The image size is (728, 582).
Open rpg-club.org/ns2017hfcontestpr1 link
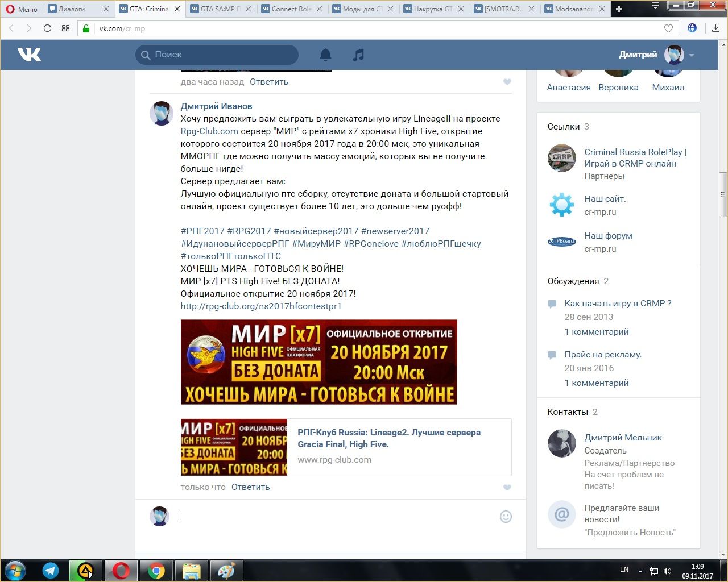coord(261,306)
